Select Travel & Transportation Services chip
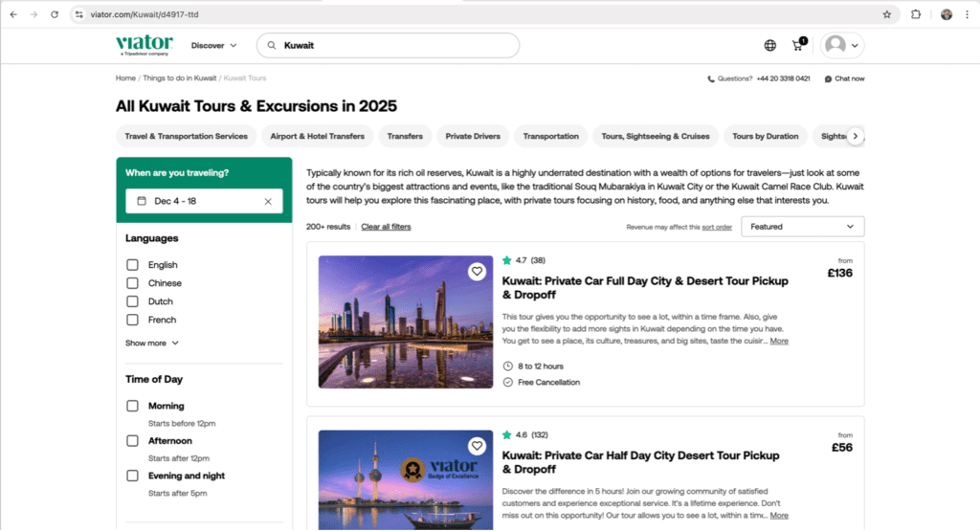The width and height of the screenshot is (980, 532). pos(187,136)
